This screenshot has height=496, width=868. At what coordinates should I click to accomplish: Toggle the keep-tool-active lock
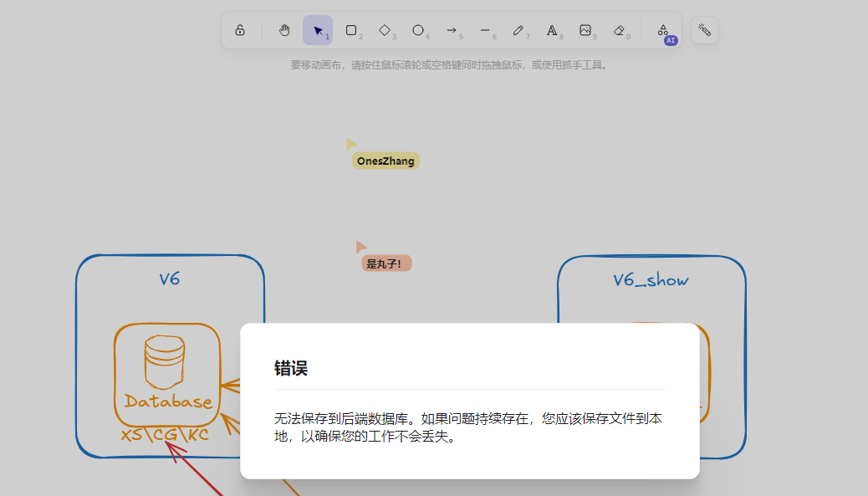pos(240,29)
